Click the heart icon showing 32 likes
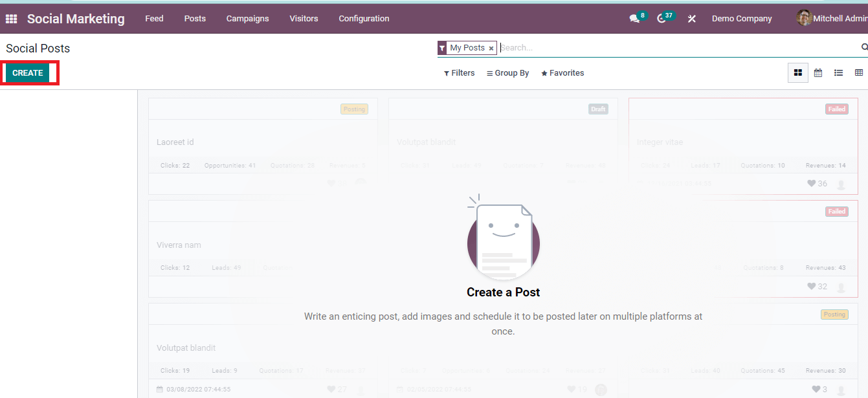 811,287
